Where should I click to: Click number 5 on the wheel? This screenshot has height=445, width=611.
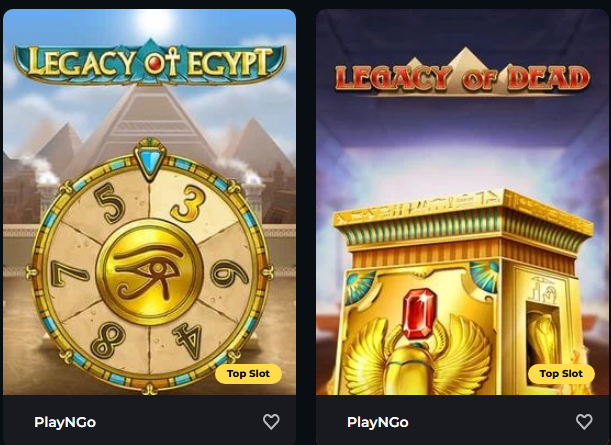pos(110,203)
